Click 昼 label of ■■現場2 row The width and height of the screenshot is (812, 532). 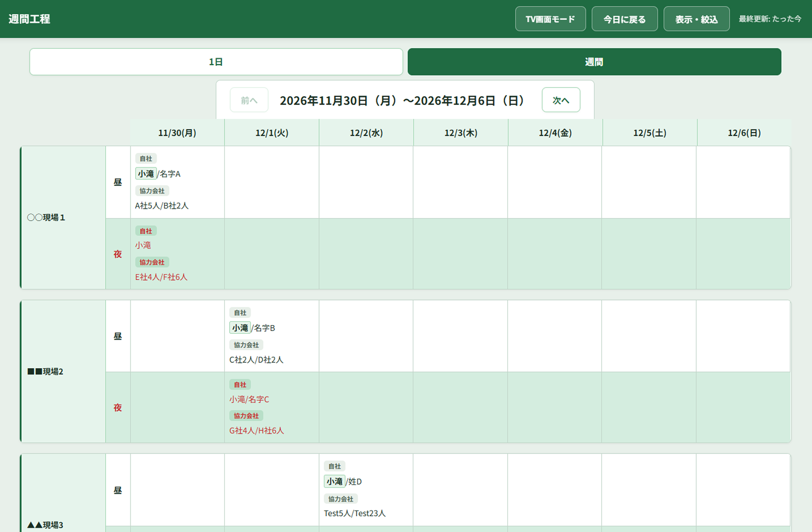pyautogui.click(x=118, y=336)
